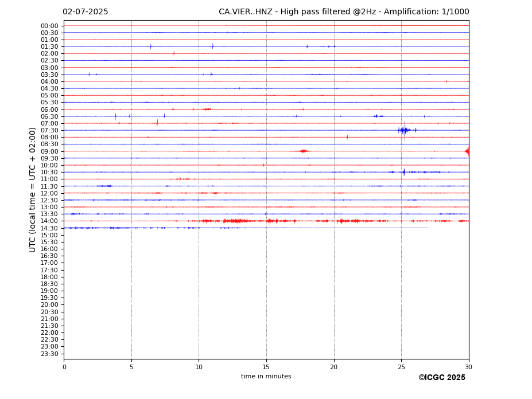This screenshot has height=399, width=532.
Task: Click the 23:30 row time label
Action: coord(49,354)
